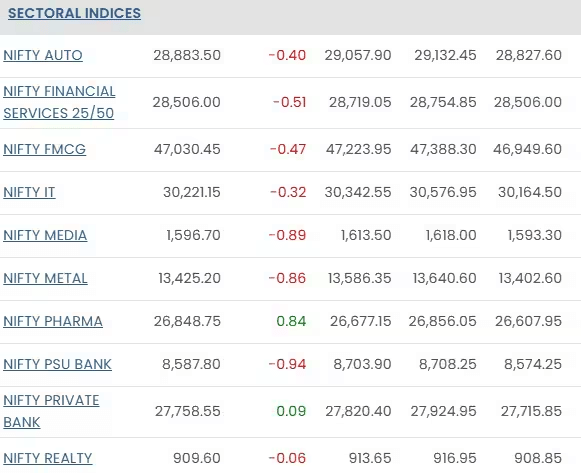Open the NIFTY REALTY index link
The height and width of the screenshot is (473, 581).
pyautogui.click(x=48, y=458)
